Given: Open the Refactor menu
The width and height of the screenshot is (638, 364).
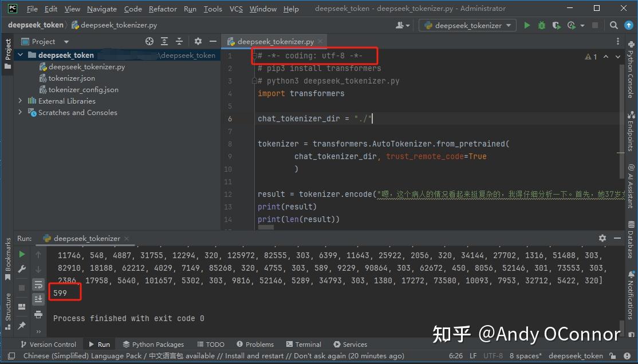Looking at the screenshot, I should (163, 9).
